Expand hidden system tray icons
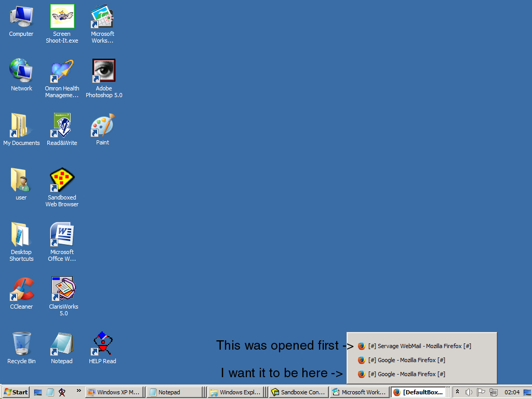This screenshot has width=532, height=399. click(457, 392)
